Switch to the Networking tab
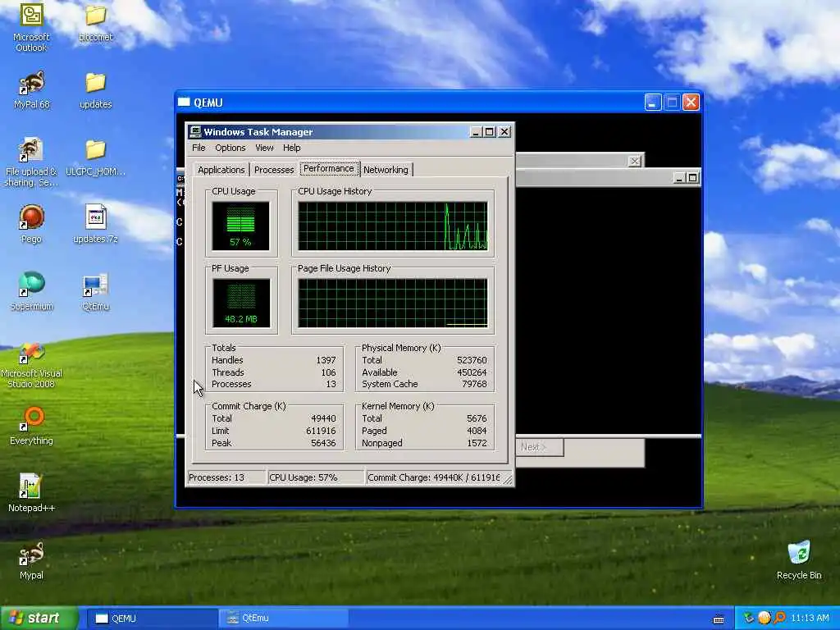Viewport: 840px width, 630px height. tap(386, 170)
